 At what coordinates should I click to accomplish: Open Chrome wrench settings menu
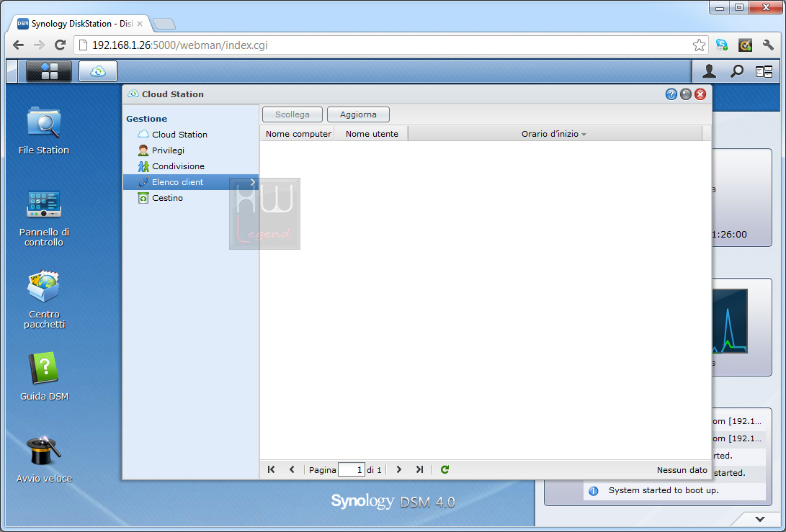(768, 45)
